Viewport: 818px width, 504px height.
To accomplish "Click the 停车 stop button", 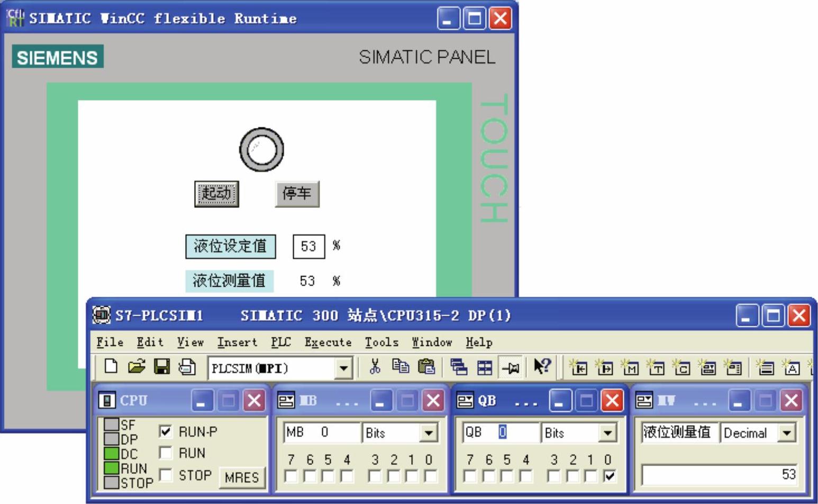I will (x=297, y=194).
